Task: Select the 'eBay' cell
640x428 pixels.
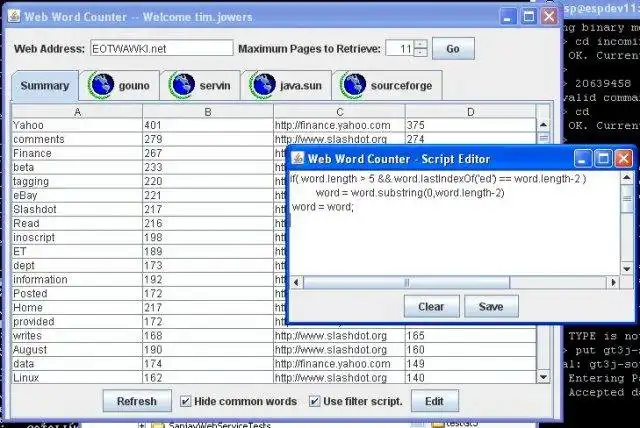Action: coord(77,195)
